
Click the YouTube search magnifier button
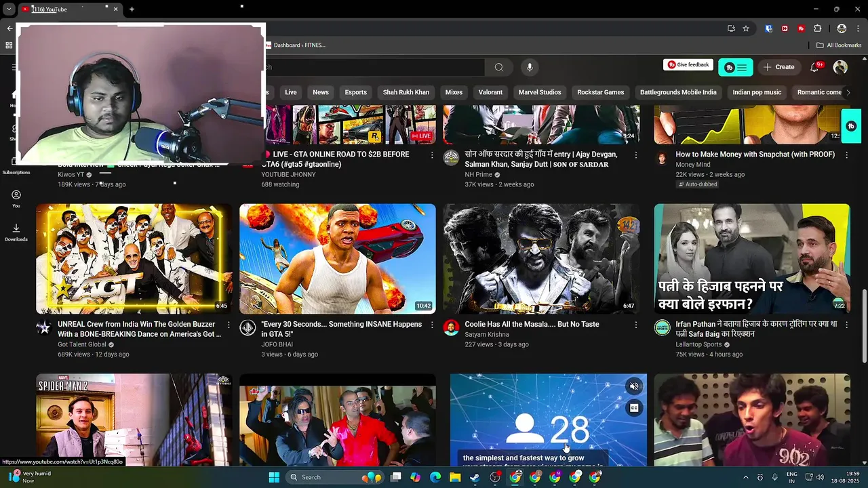coord(499,67)
